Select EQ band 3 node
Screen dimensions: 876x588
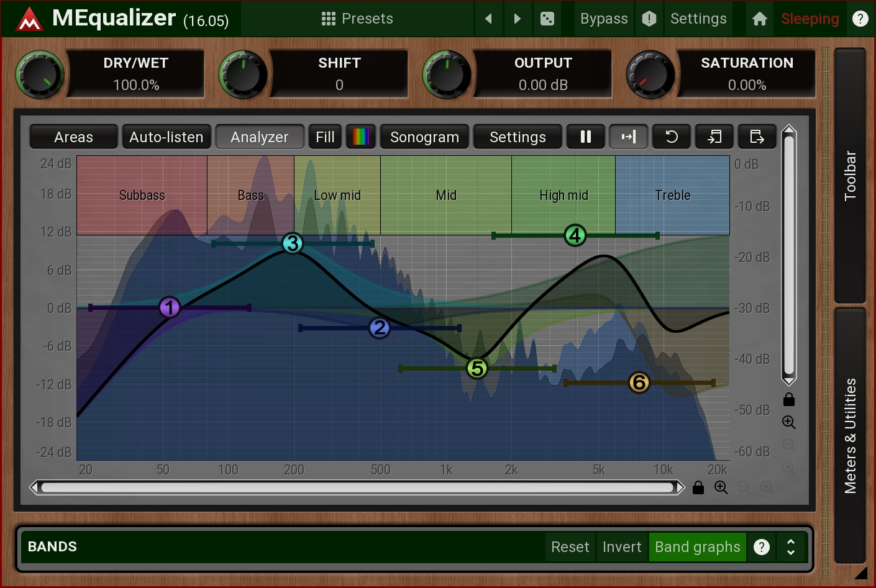click(x=293, y=243)
